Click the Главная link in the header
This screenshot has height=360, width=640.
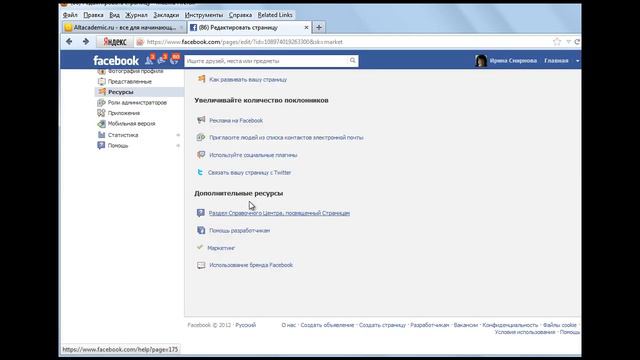click(x=556, y=60)
